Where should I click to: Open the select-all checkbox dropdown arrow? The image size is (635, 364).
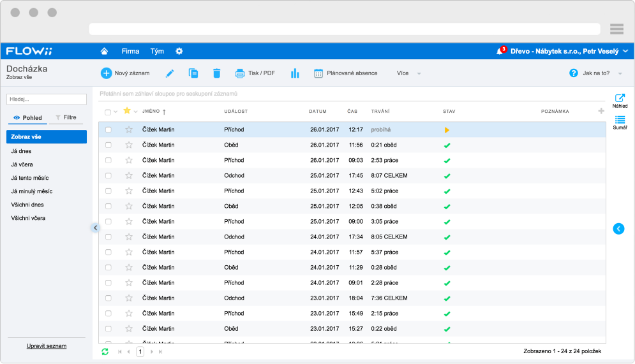[x=116, y=112]
